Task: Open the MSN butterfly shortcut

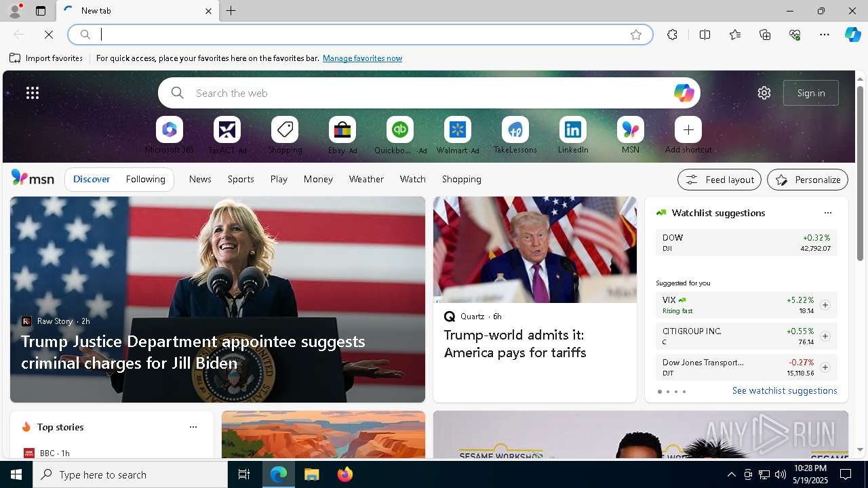Action: click(631, 129)
